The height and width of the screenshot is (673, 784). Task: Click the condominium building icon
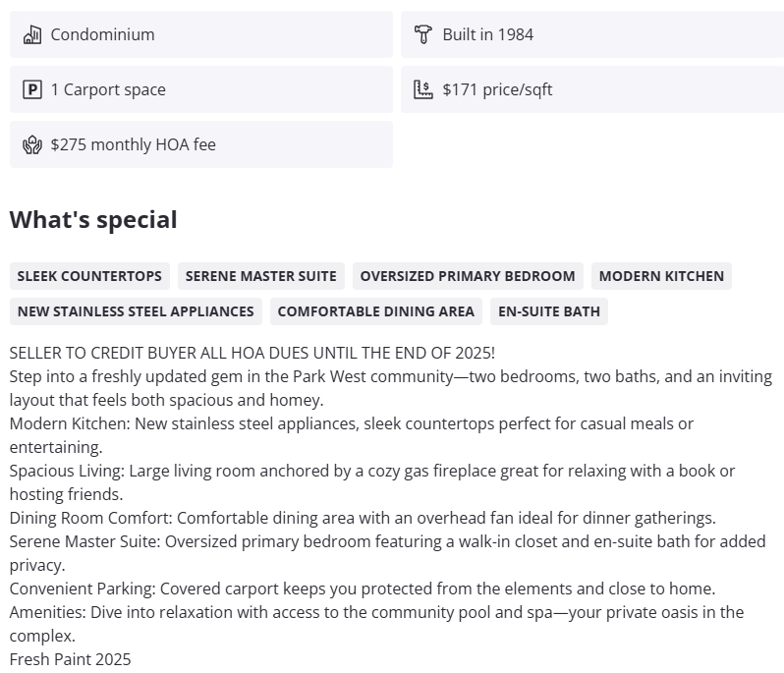[32, 34]
